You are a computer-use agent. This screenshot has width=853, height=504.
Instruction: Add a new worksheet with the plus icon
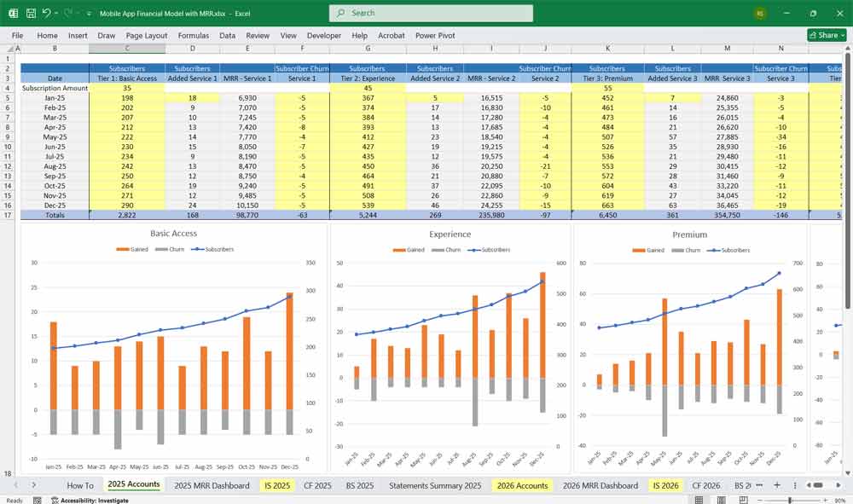tap(778, 485)
